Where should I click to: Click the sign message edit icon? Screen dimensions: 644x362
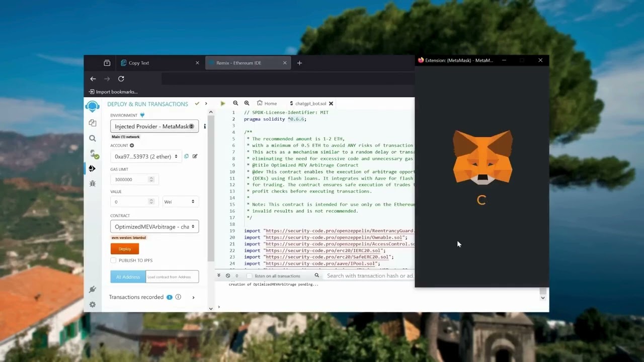pos(195,156)
